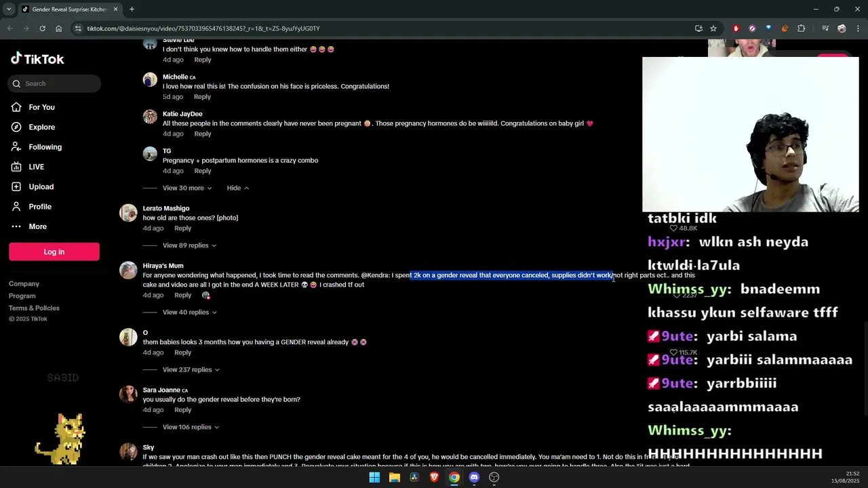Open the media controls icon

point(825,28)
